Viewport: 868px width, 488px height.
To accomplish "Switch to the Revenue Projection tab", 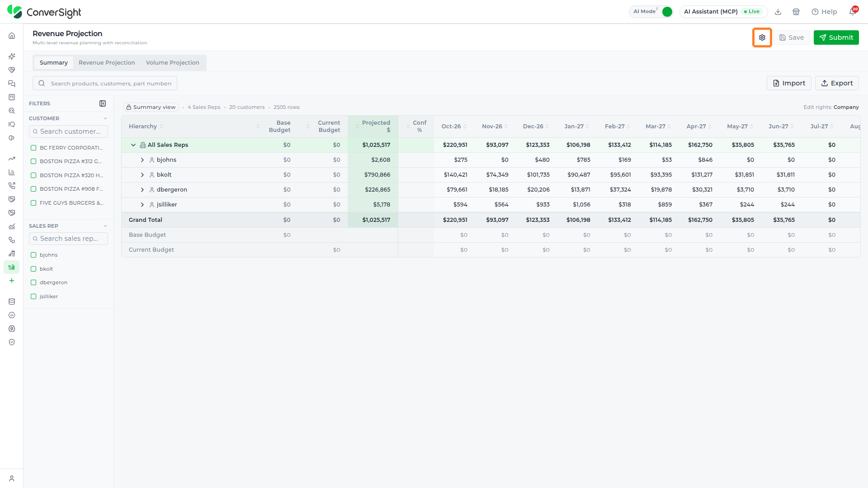I will click(107, 63).
